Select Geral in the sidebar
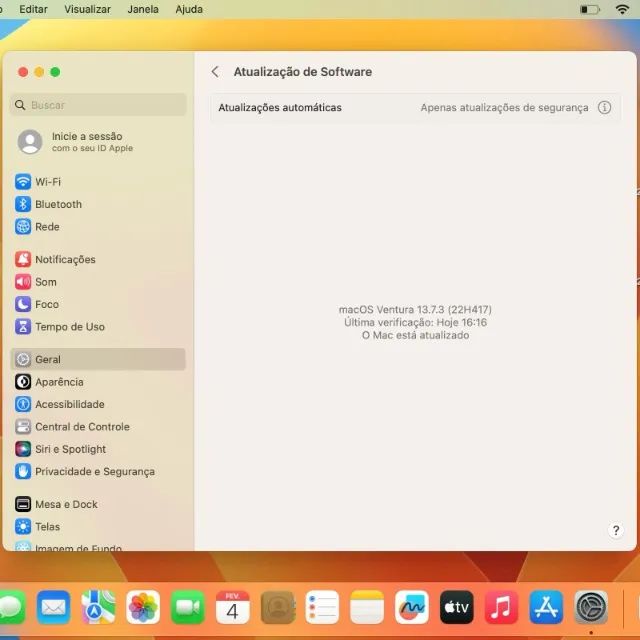The width and height of the screenshot is (640, 640). [98, 359]
